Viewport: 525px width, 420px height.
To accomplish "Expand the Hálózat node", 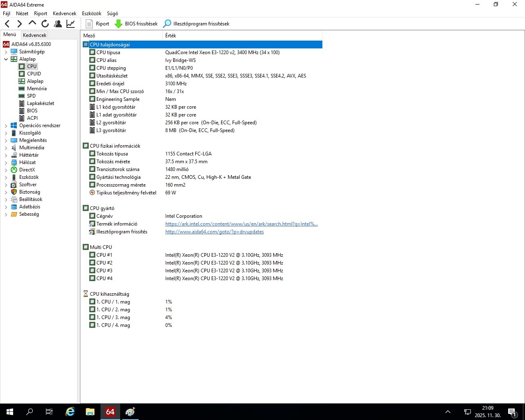I will click(6, 163).
